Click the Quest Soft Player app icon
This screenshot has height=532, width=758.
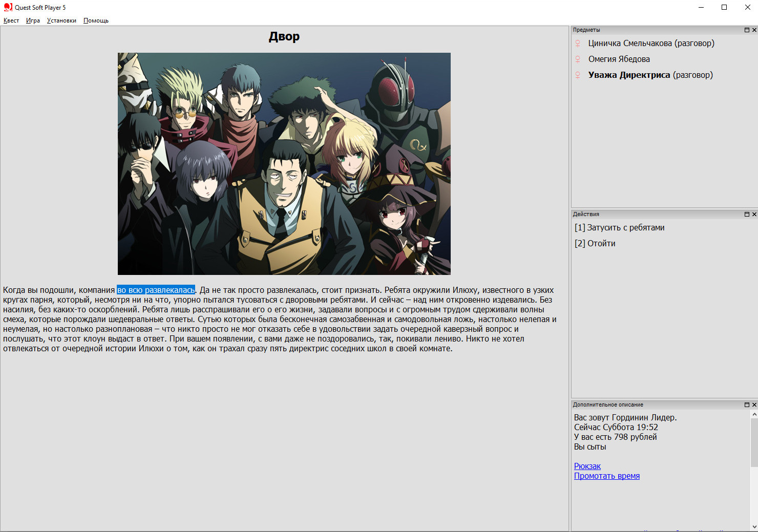pyautogui.click(x=8, y=7)
